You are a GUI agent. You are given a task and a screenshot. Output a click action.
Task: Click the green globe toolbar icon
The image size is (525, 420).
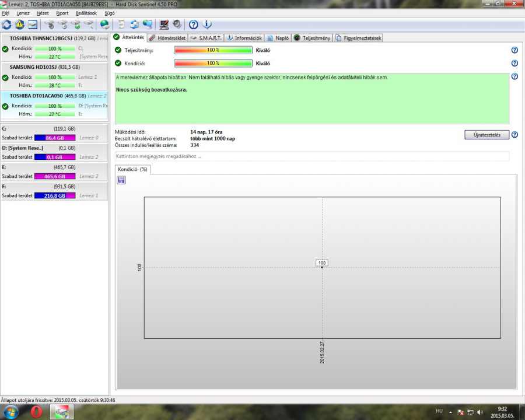105,24
